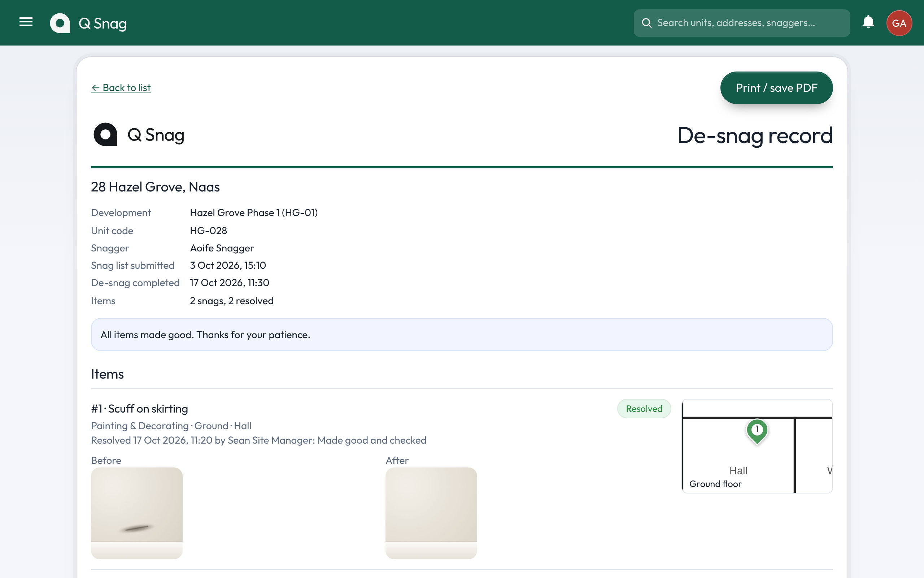Viewport: 924px width, 578px height.
Task: Click the Q Snag logo in the header
Action: [x=88, y=23]
